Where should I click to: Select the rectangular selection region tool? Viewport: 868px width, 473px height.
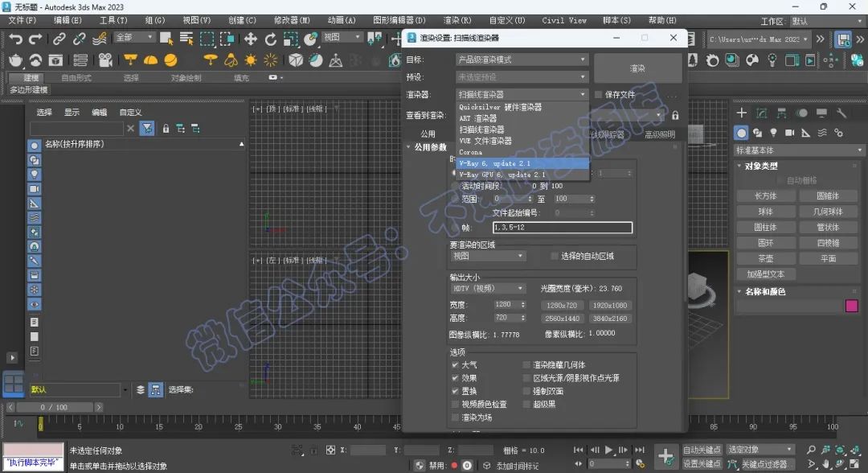coord(207,39)
